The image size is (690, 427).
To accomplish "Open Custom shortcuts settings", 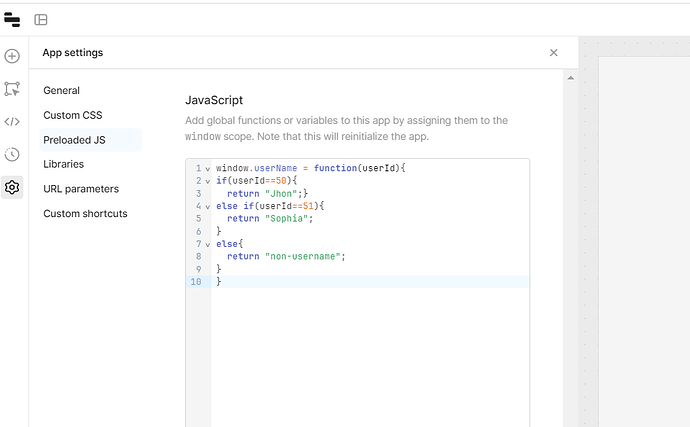I will coord(85,213).
